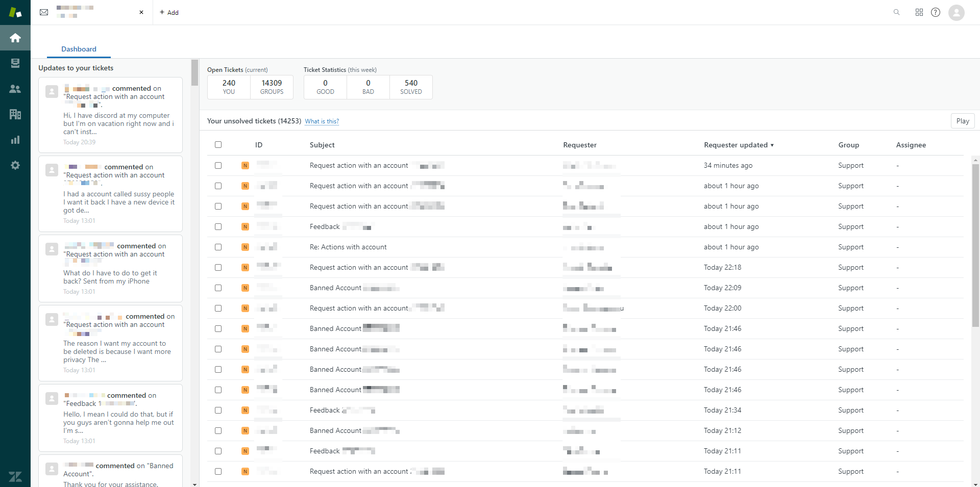Switch to the Dashboard tab

(x=79, y=49)
